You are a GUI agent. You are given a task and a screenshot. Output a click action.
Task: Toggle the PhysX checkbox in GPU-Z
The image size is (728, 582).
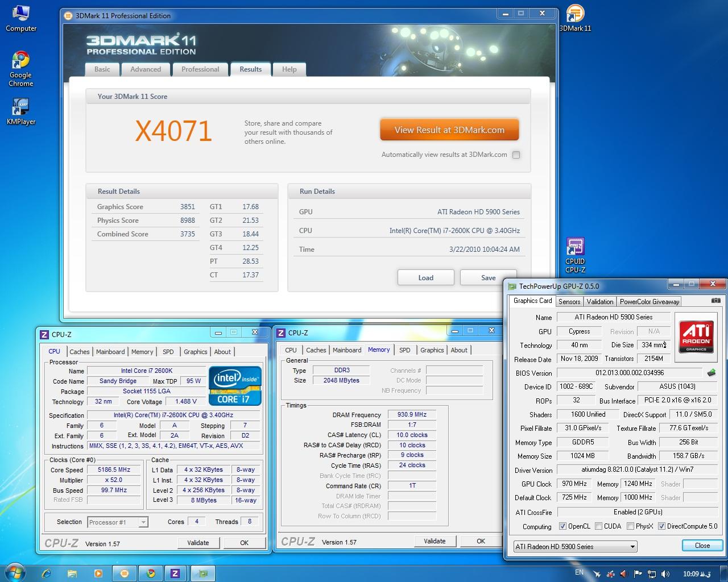[x=630, y=526]
